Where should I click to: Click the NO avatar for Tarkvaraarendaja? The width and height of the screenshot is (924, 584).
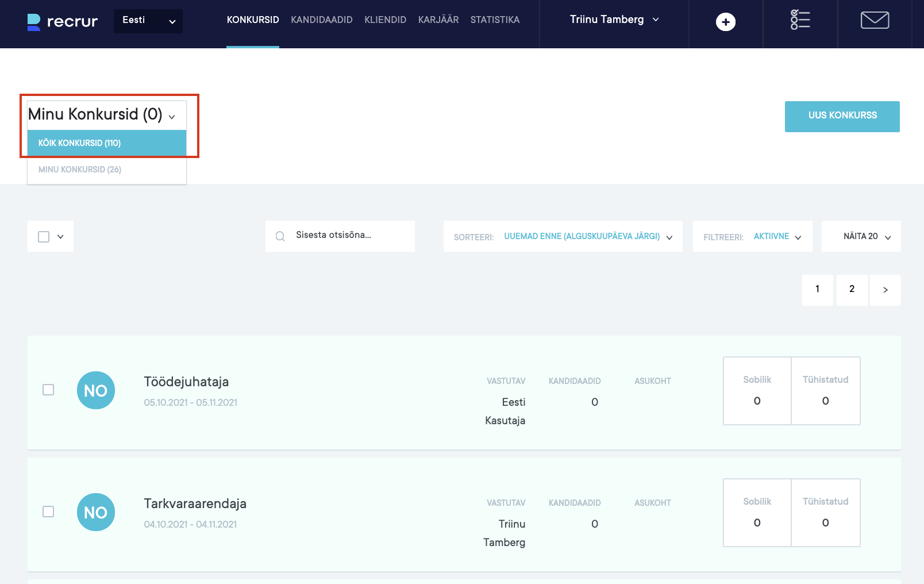(96, 512)
